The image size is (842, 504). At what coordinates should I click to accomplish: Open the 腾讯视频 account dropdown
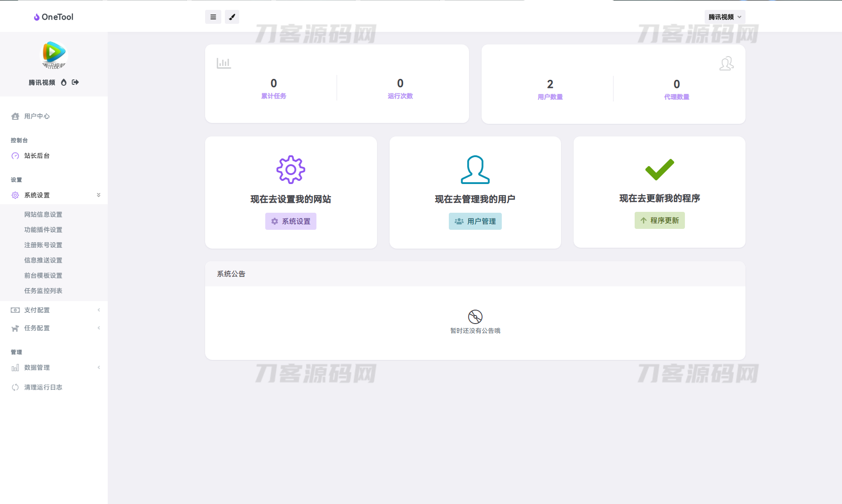[724, 17]
